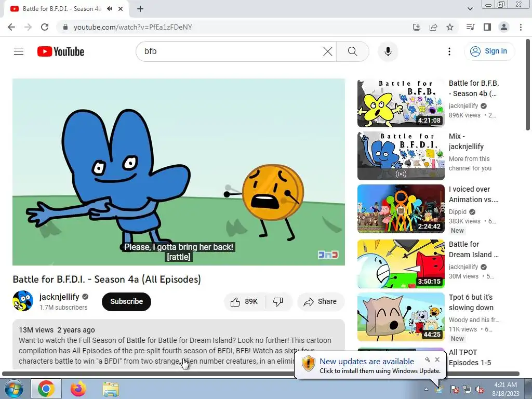Click the video player area
Image resolution: width=532 pixels, height=399 pixels.
point(179,172)
